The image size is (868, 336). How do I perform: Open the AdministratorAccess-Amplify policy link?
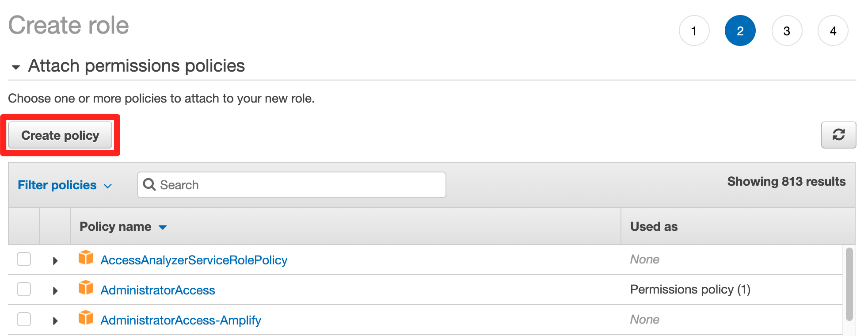tap(181, 320)
